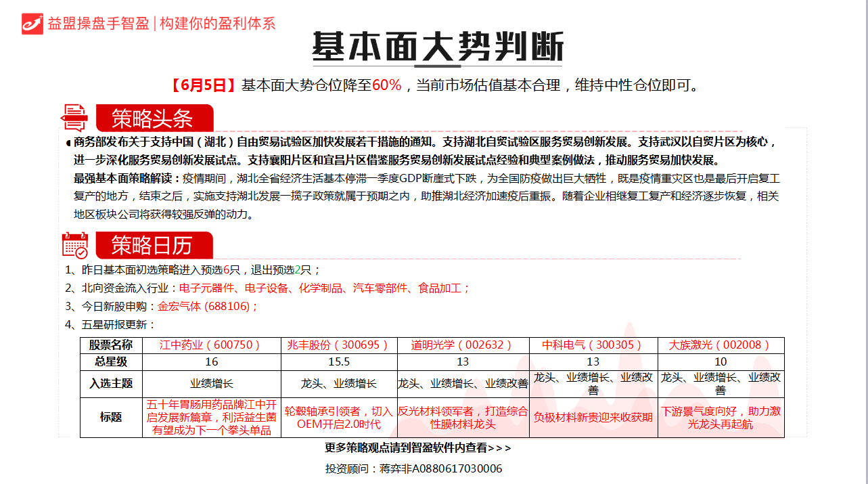Viewport: 868px width, 484px height.
Task: Click the 轮毂轴承引领者 report title
Action: click(x=338, y=418)
